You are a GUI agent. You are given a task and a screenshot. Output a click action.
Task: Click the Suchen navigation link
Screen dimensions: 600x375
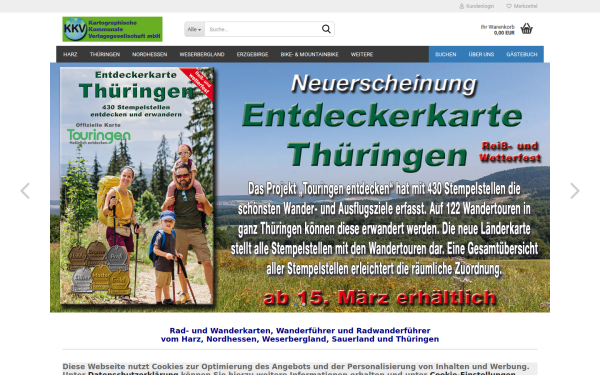pos(445,54)
